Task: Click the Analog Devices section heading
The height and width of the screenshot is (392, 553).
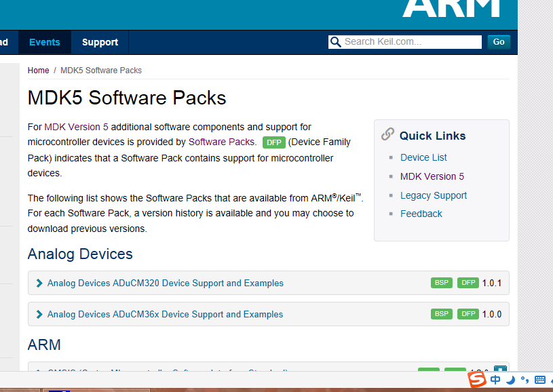Action: [x=80, y=254]
